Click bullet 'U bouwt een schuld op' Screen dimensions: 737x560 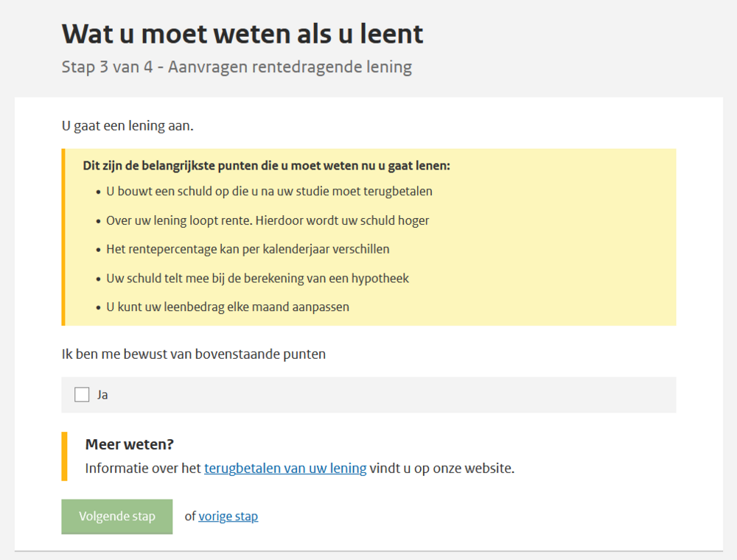click(269, 192)
